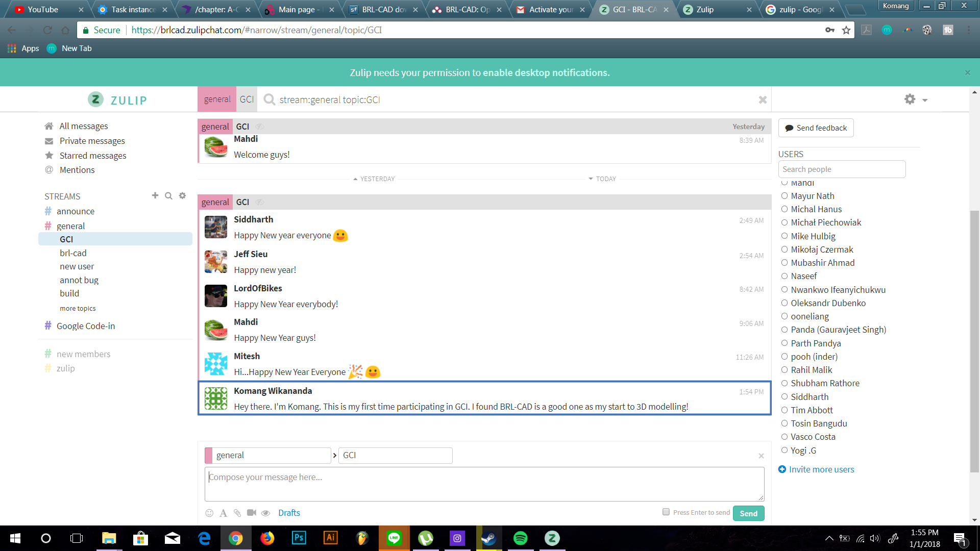Open Mentions view
The height and width of the screenshot is (551, 980).
pos(77,170)
